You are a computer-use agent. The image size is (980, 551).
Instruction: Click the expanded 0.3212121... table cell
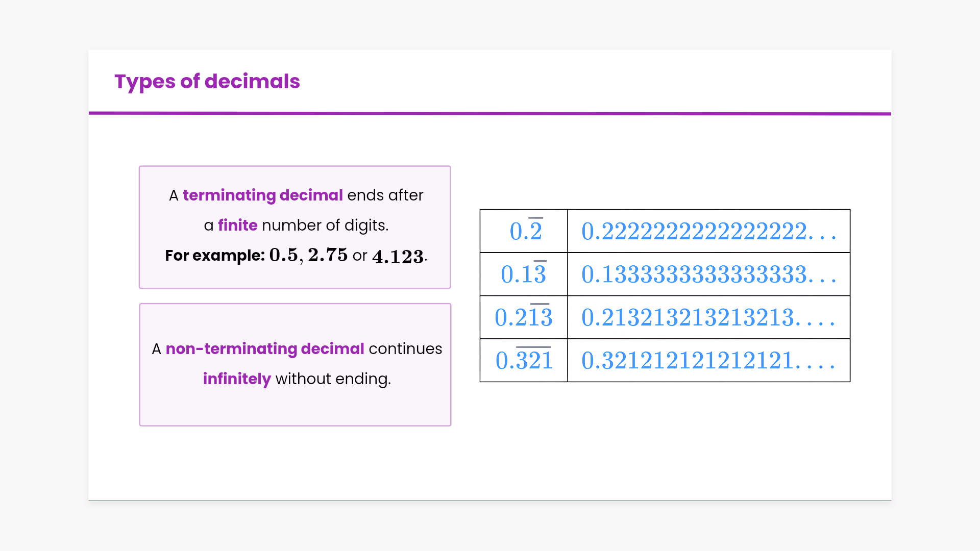[708, 360]
